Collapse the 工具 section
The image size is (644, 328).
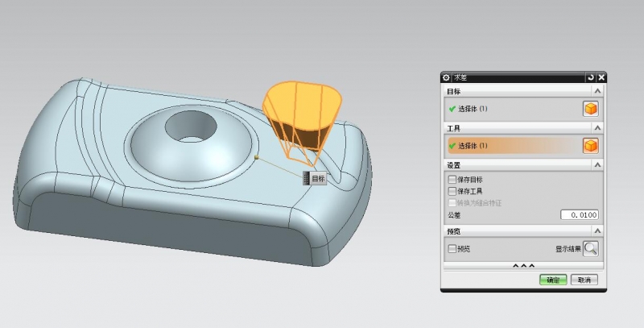[x=597, y=128]
